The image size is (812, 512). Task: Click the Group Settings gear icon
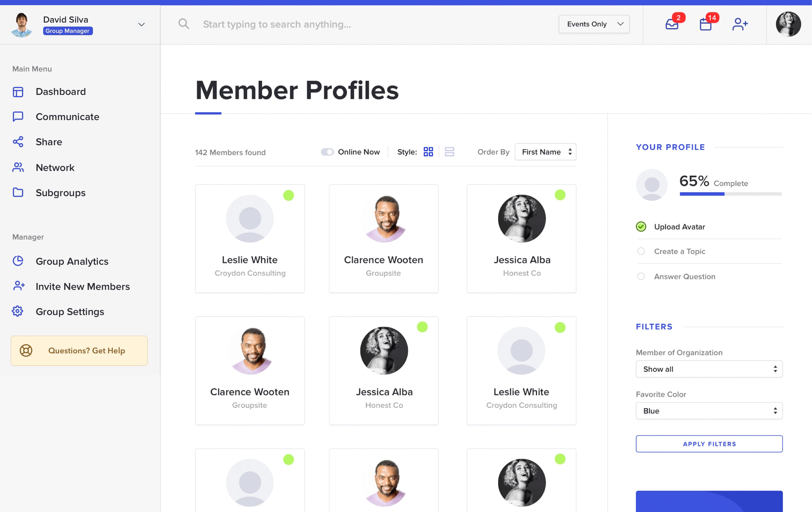click(17, 311)
